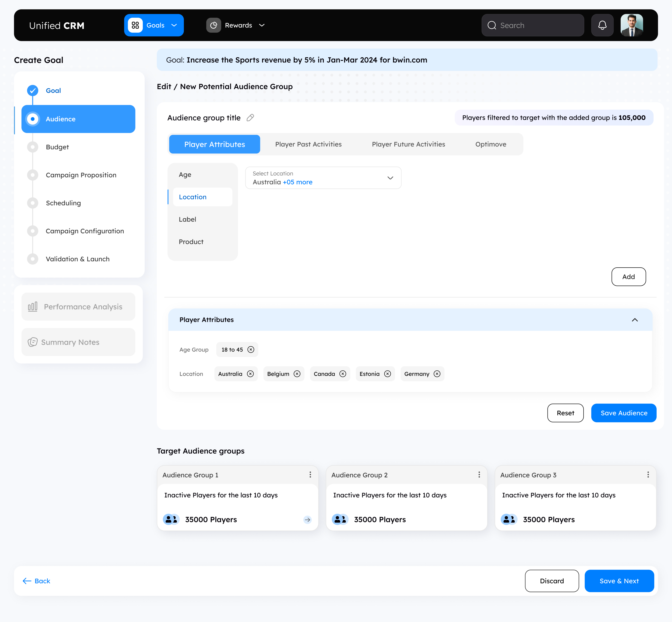Collapse the Player Attributes summary section
The image size is (672, 622).
click(x=635, y=320)
